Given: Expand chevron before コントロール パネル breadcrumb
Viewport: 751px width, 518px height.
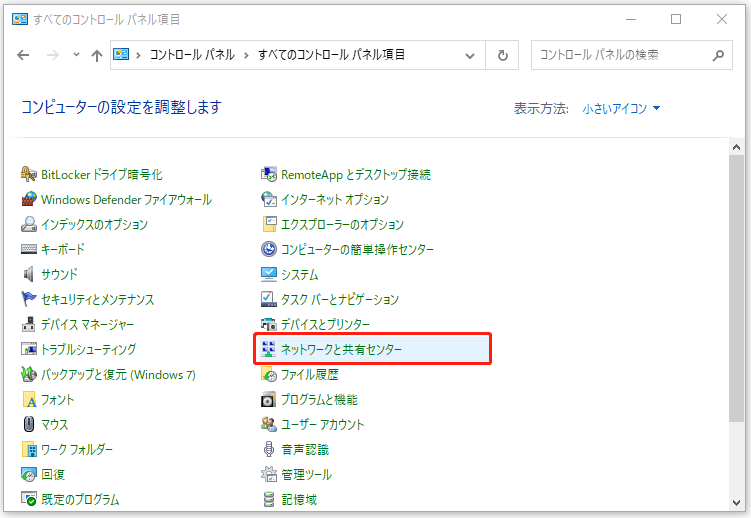Looking at the screenshot, I should coord(138,56).
